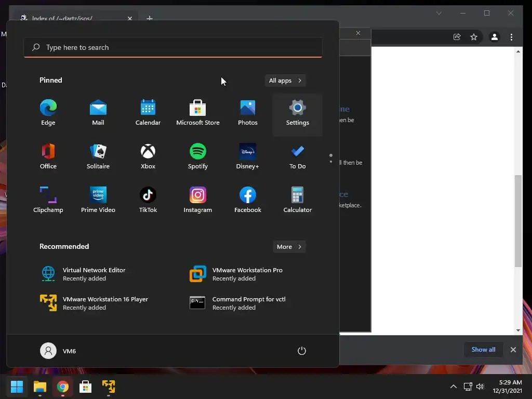The height and width of the screenshot is (399, 532).
Task: Click the power button in Start menu
Action: (x=302, y=351)
